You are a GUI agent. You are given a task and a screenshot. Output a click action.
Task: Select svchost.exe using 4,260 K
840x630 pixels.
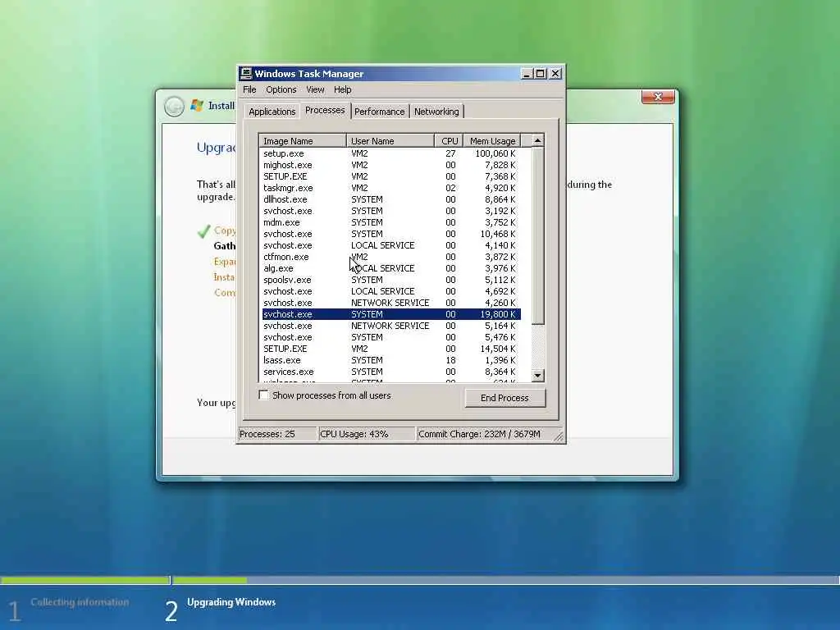pyautogui.click(x=391, y=303)
